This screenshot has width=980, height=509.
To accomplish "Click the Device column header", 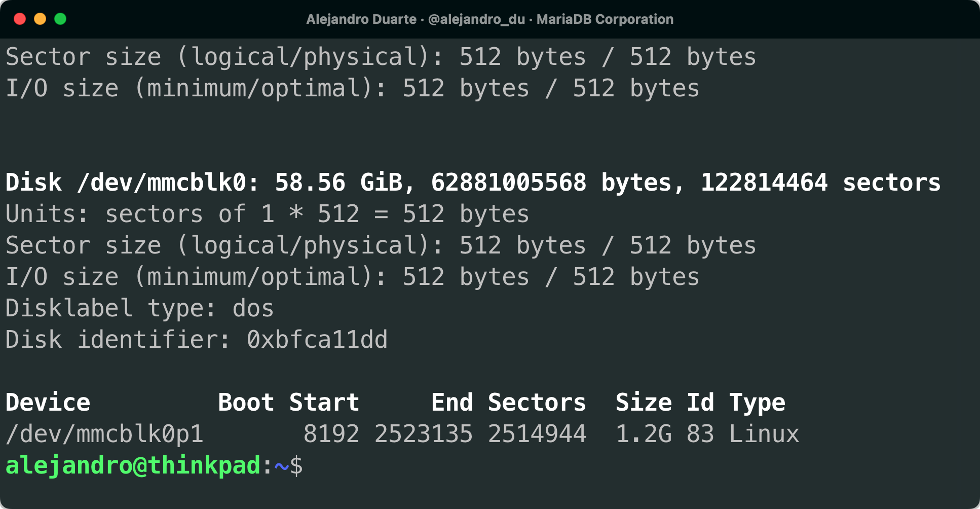I will (x=48, y=403).
